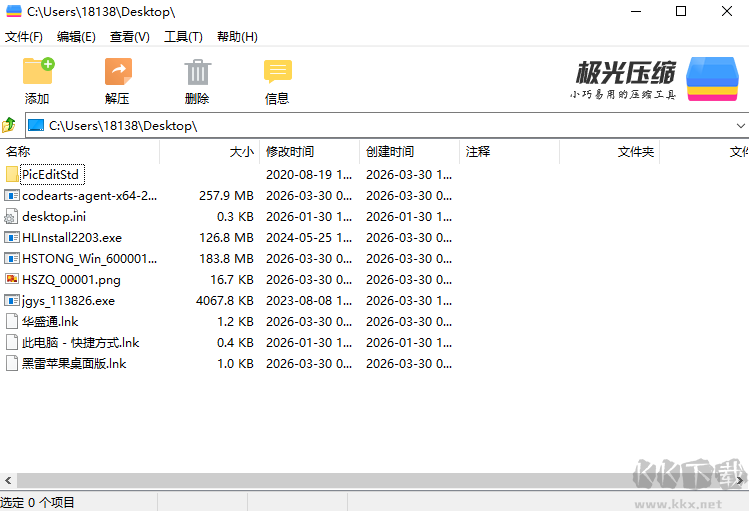Click the 此电脑 - 快捷方式.lnk file icon
This screenshot has height=511, width=749.
pyautogui.click(x=12, y=342)
